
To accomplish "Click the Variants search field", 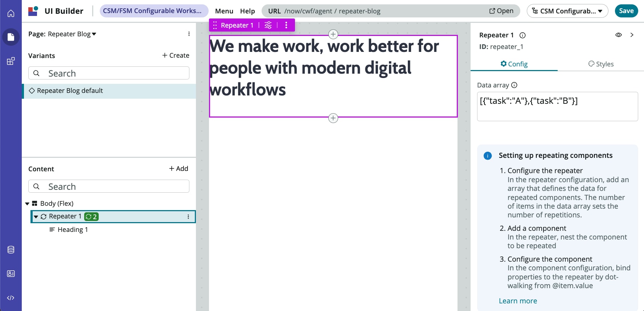I will pyautogui.click(x=109, y=73).
